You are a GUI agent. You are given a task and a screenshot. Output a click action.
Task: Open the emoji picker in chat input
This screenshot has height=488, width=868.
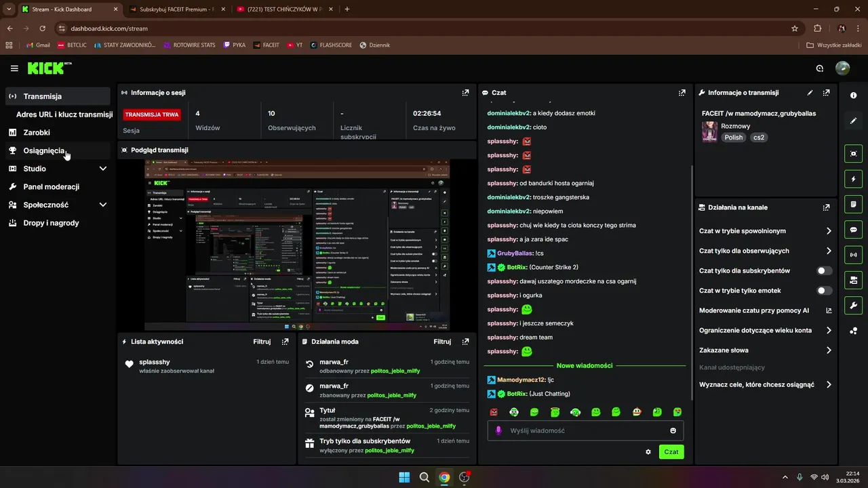[673, 430]
